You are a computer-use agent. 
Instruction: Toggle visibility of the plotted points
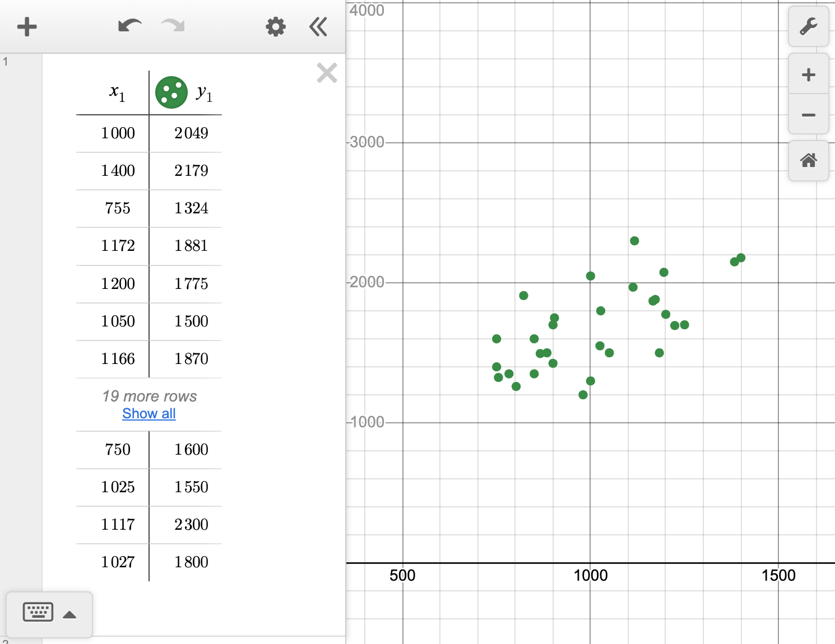tap(171, 92)
